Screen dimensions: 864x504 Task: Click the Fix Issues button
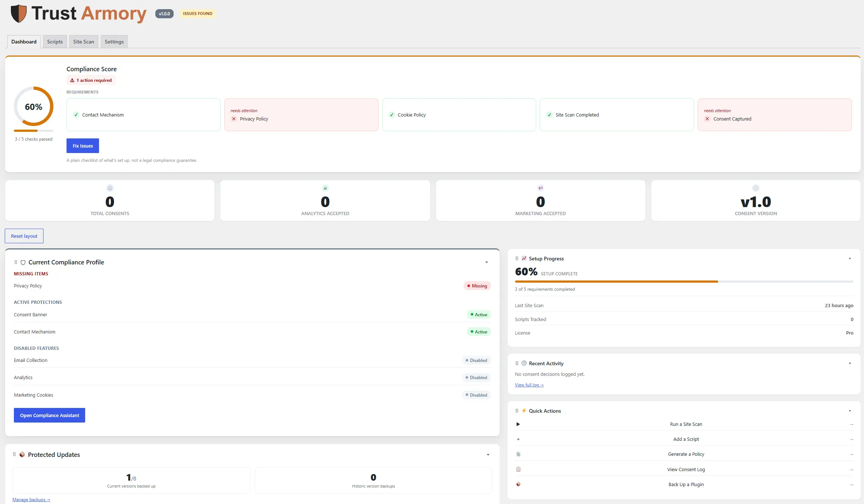click(83, 146)
